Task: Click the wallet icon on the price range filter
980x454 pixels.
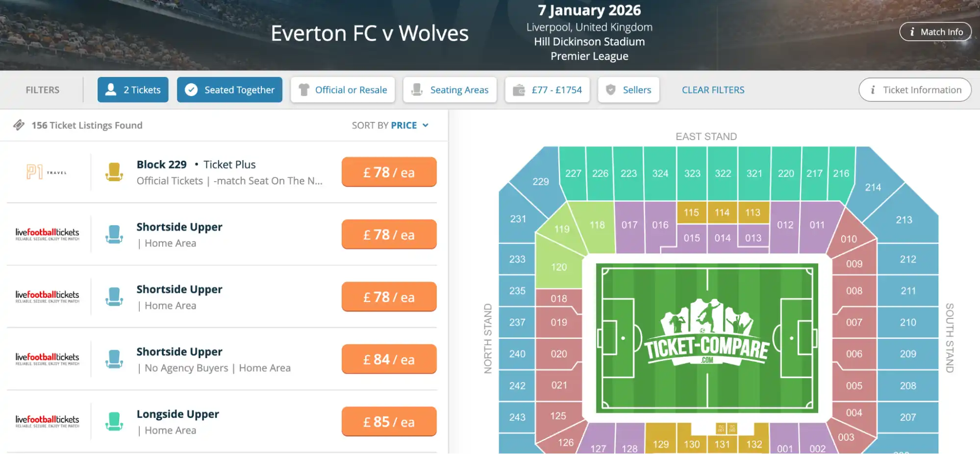Action: [520, 90]
